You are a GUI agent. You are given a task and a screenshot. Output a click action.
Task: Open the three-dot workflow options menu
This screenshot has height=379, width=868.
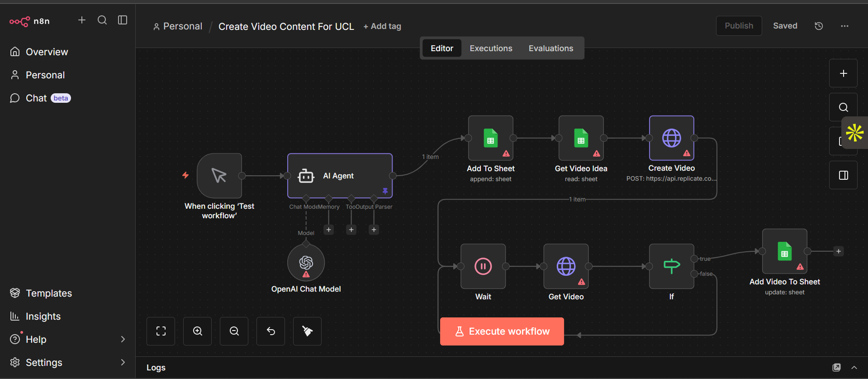coord(844,26)
